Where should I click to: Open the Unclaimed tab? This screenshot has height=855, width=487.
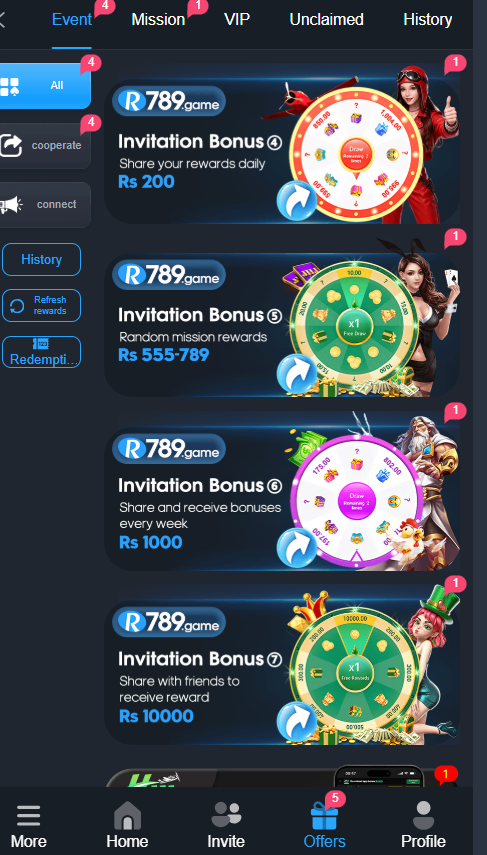click(326, 20)
